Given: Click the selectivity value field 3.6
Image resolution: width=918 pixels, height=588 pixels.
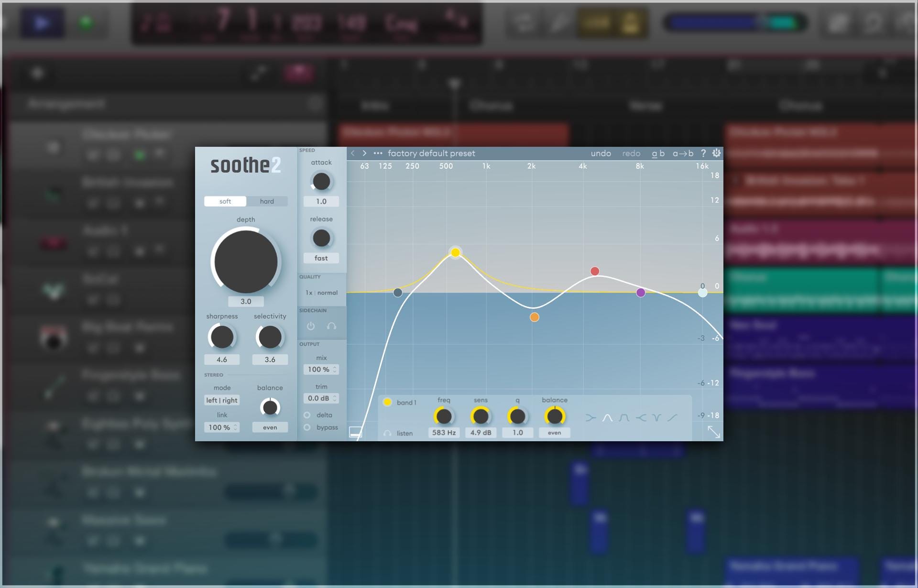Looking at the screenshot, I should tap(270, 359).
